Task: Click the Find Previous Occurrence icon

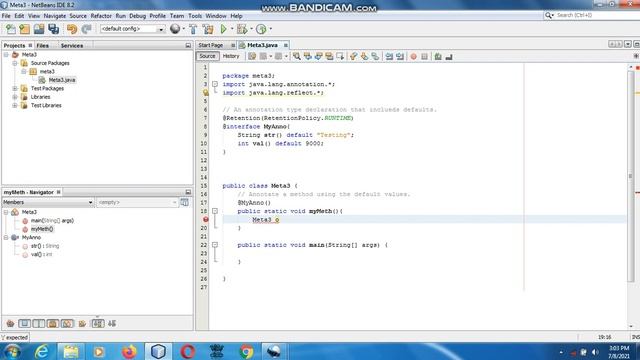Action: coord(308,56)
